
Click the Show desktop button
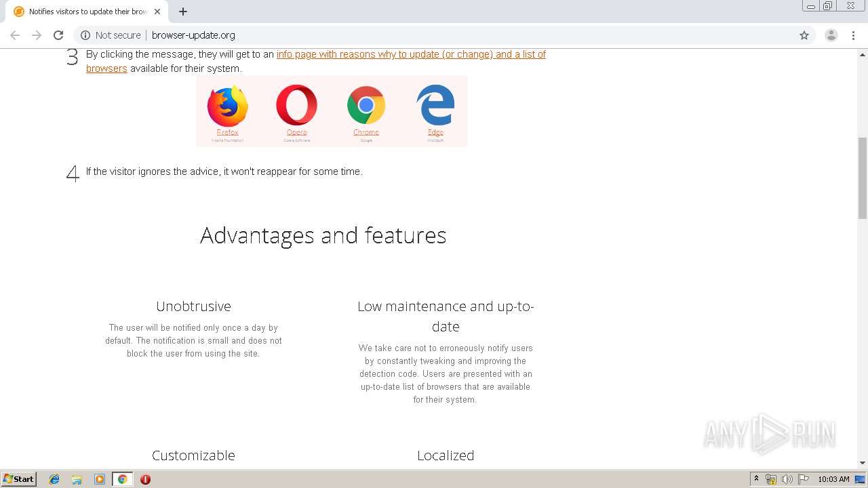861,479
